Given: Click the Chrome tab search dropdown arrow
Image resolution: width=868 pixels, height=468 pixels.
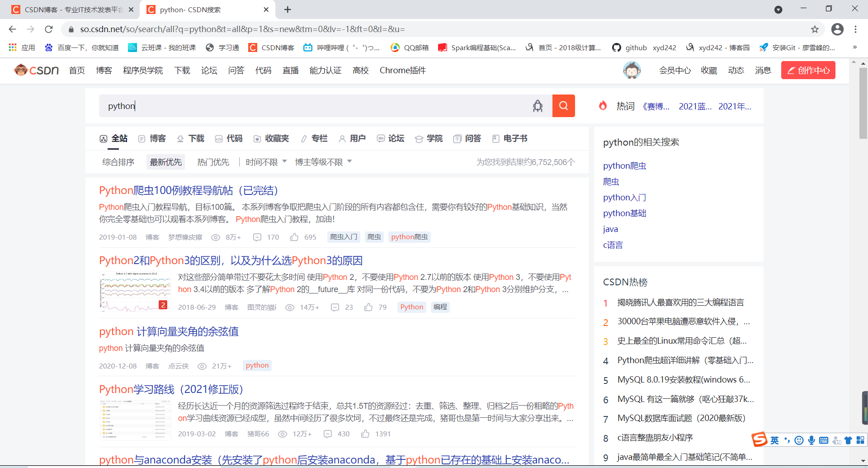Looking at the screenshot, I should [x=778, y=9].
